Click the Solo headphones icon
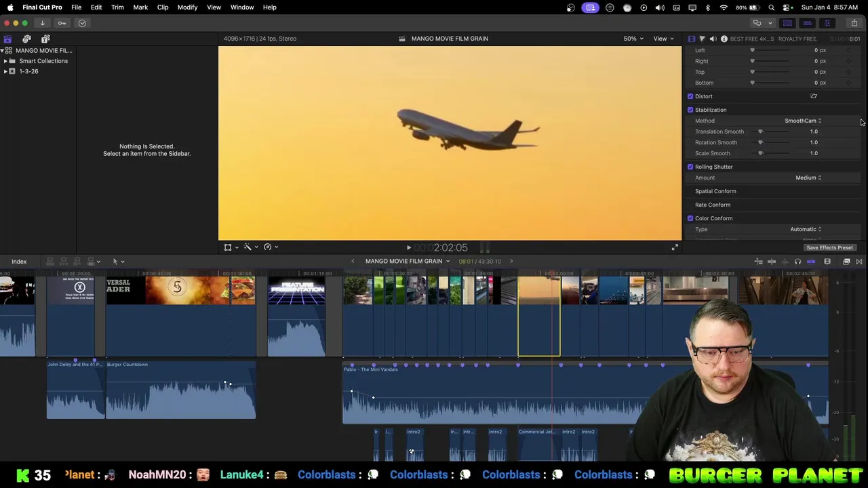 point(797,262)
